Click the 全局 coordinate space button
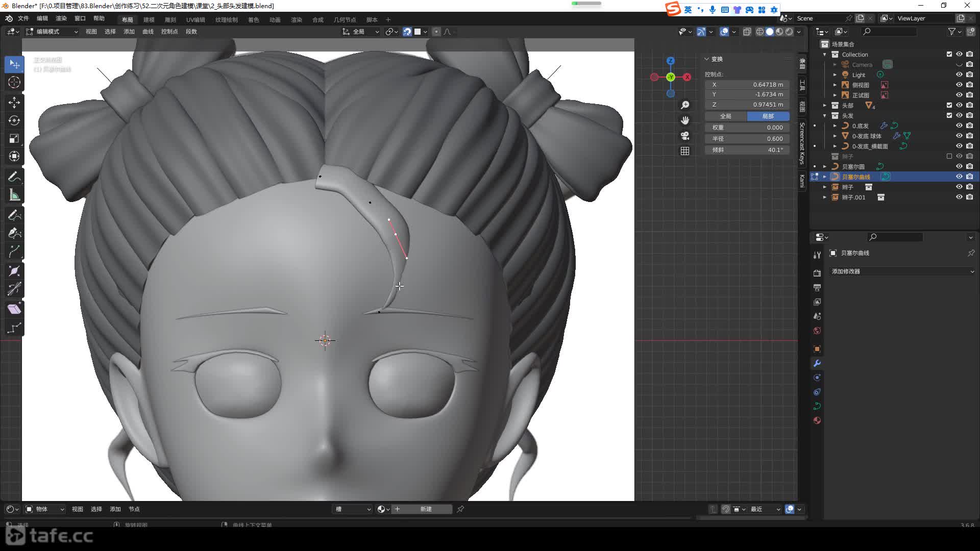 (725, 116)
